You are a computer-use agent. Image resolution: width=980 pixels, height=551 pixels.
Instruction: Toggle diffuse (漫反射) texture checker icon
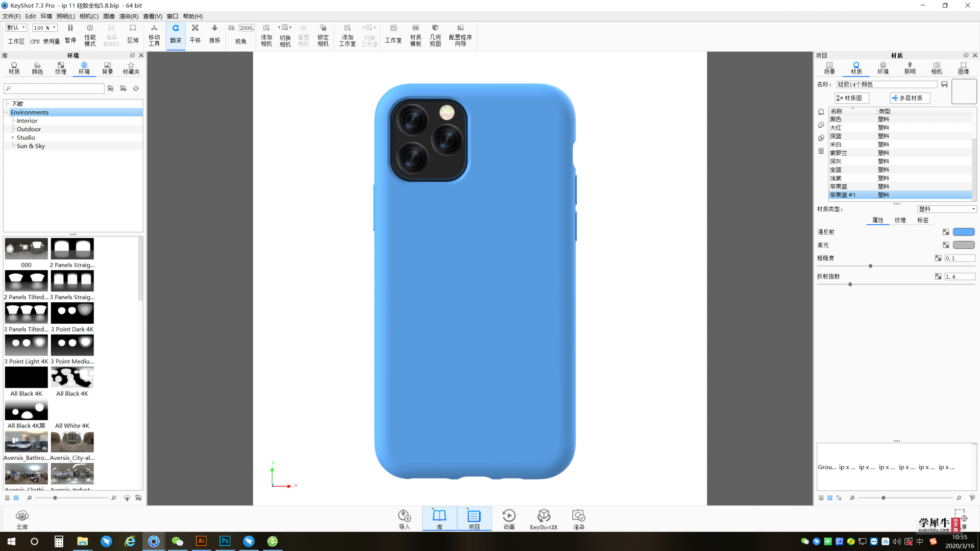click(946, 232)
